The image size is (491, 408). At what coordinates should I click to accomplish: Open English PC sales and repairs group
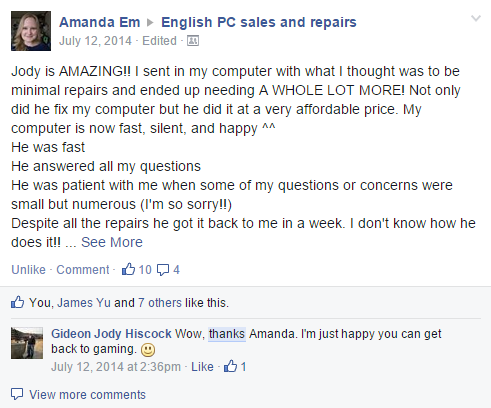click(x=259, y=22)
